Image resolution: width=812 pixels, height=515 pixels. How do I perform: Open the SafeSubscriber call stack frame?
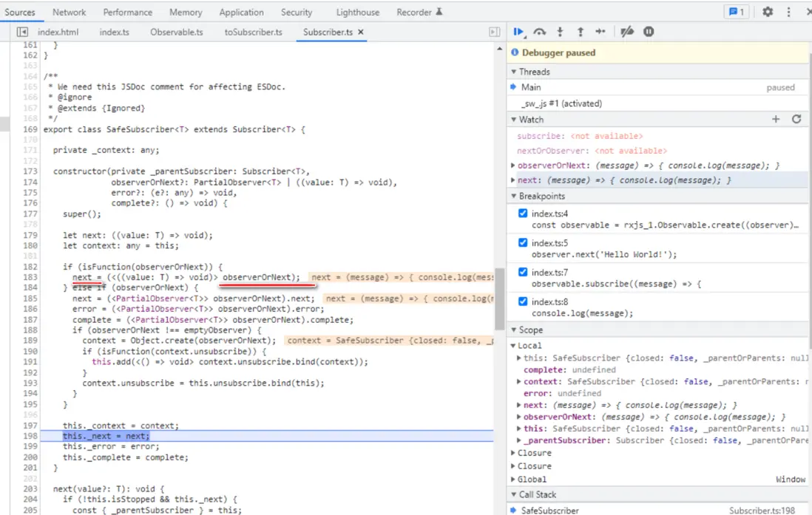550,510
